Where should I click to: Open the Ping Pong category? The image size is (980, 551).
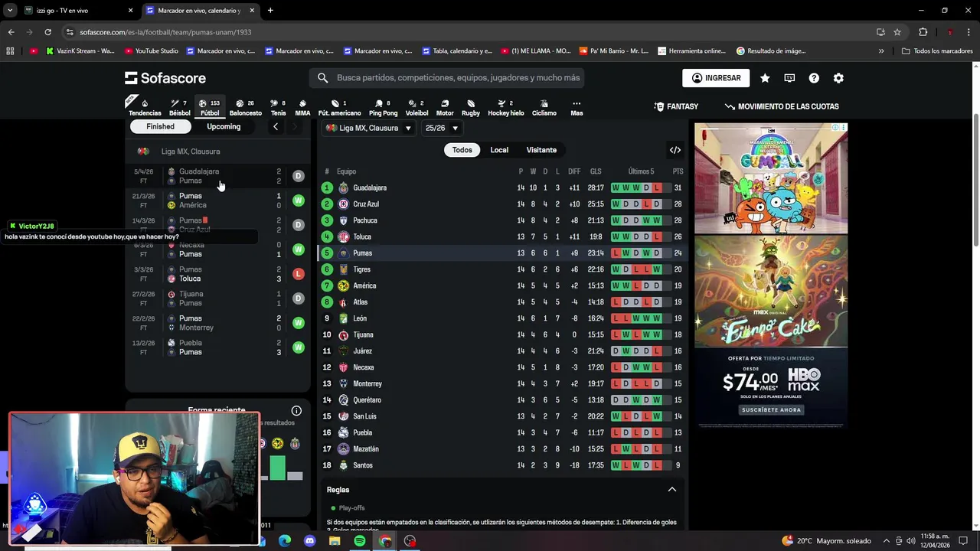pos(383,108)
